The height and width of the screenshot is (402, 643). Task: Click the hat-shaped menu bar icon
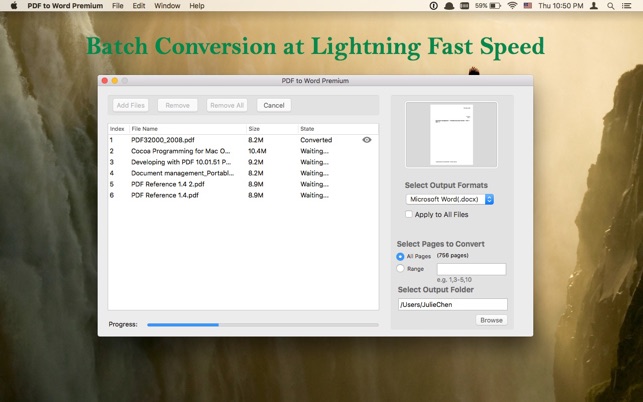(449, 6)
